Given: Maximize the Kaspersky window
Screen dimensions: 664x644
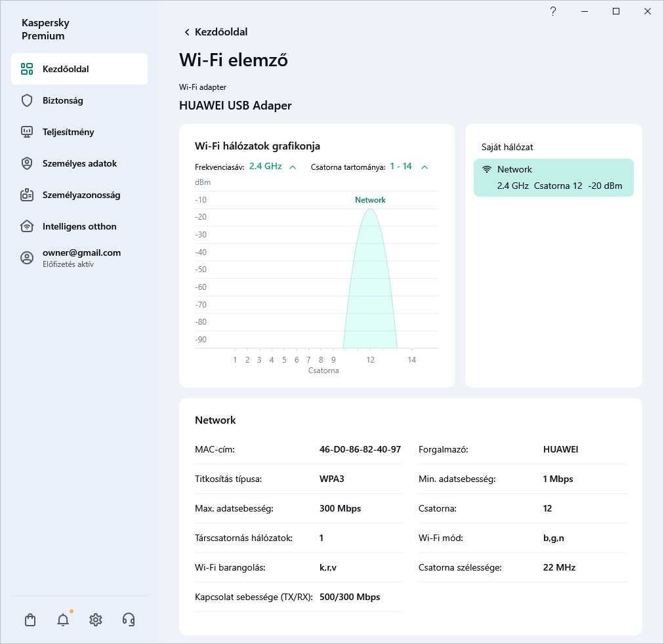Looking at the screenshot, I should click(616, 11).
